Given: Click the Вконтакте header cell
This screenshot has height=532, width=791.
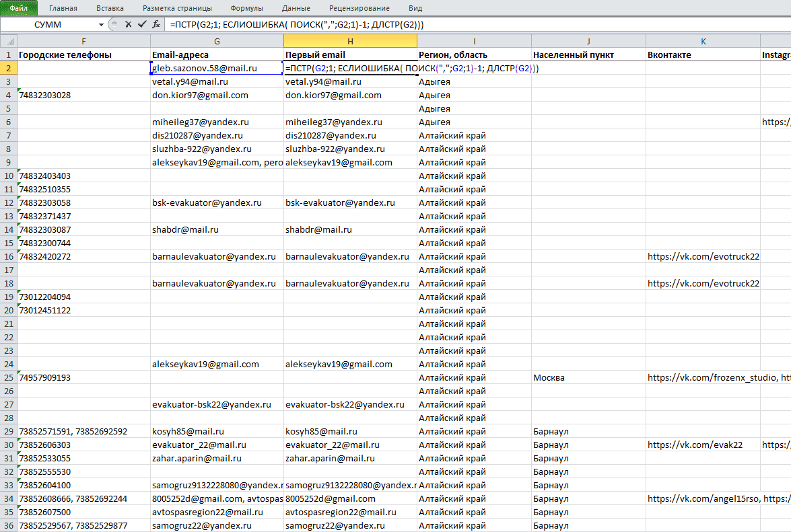Looking at the screenshot, I should [703, 54].
